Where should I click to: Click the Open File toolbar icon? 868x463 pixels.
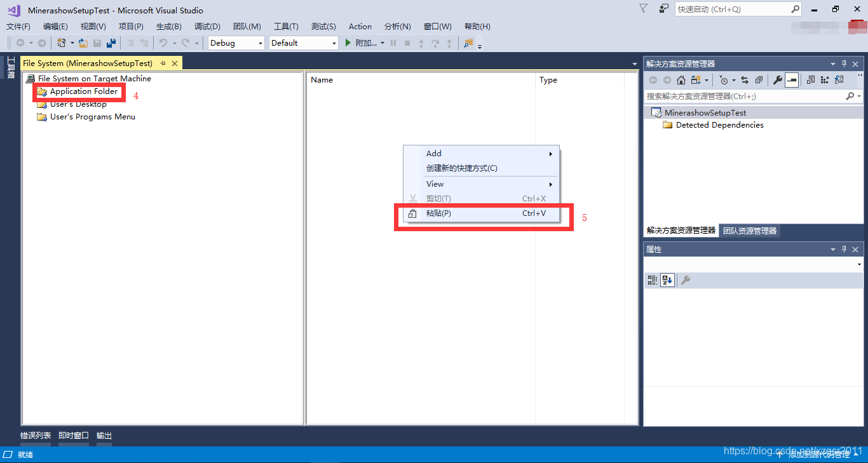(x=83, y=43)
